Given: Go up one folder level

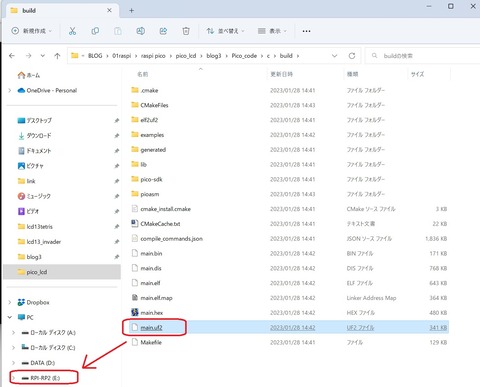Looking at the screenshot, I should pyautogui.click(x=57, y=56).
